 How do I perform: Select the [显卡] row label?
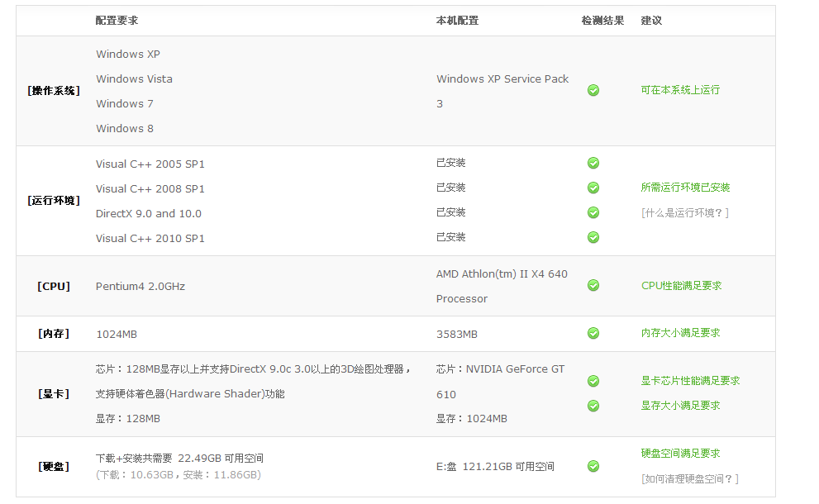point(54,394)
